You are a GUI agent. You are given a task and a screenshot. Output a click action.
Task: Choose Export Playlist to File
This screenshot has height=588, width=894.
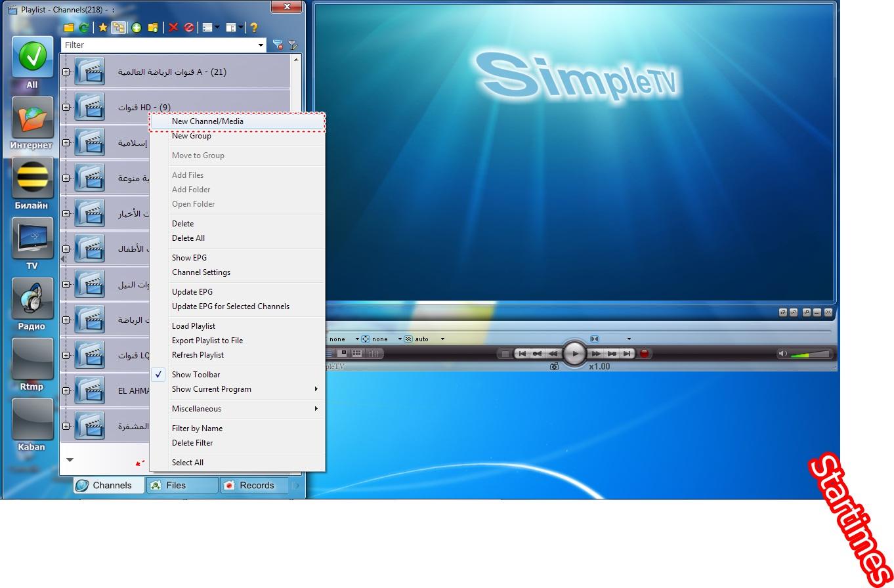pyautogui.click(x=238, y=341)
